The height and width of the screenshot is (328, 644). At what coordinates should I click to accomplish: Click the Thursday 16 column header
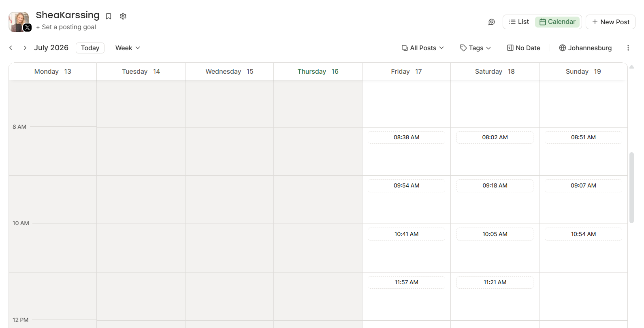pyautogui.click(x=318, y=71)
